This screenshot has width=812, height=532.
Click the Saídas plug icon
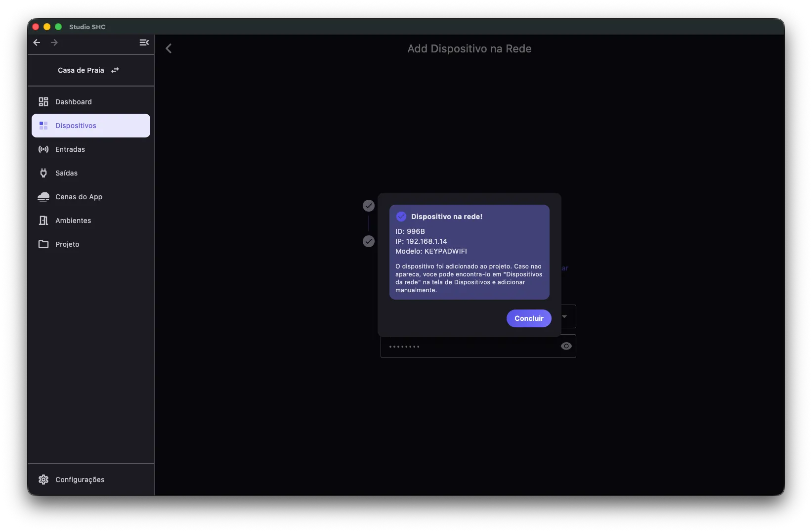(x=43, y=173)
